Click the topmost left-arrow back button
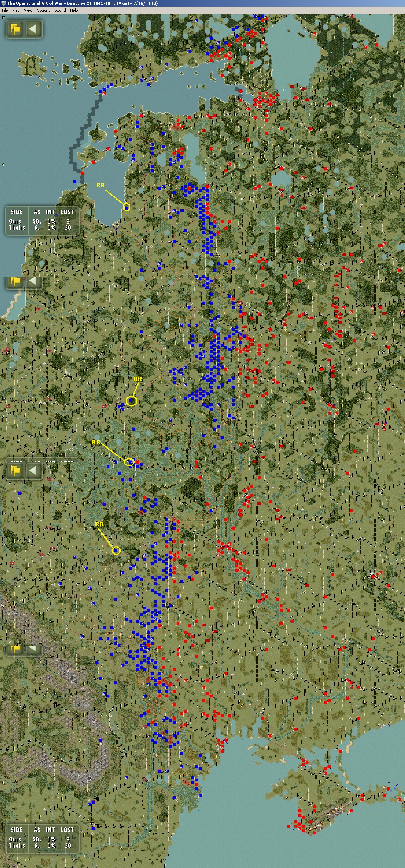 33,29
